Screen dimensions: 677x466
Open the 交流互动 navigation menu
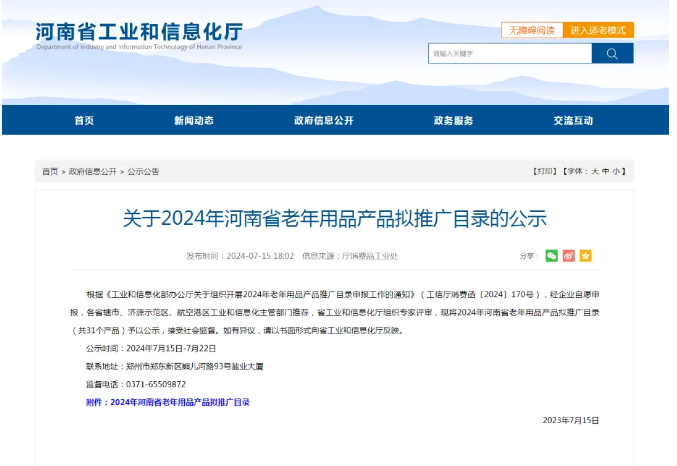573,120
